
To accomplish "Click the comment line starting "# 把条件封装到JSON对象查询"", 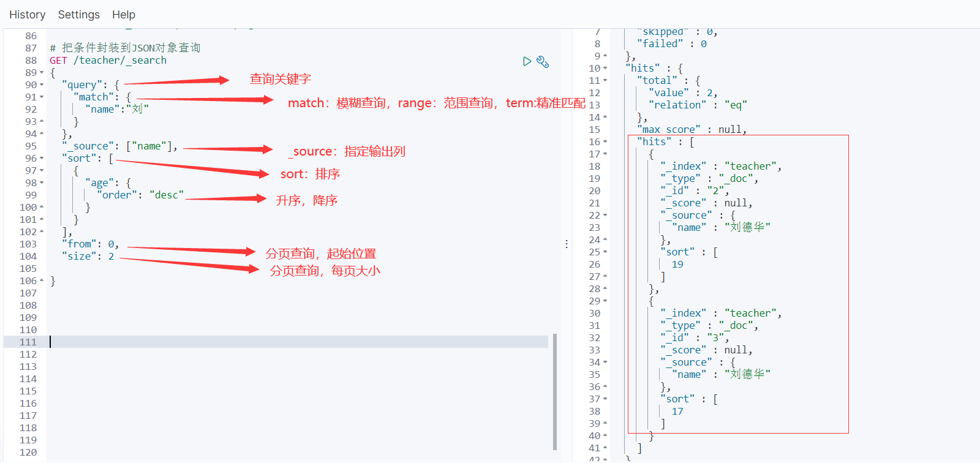I will [125, 48].
